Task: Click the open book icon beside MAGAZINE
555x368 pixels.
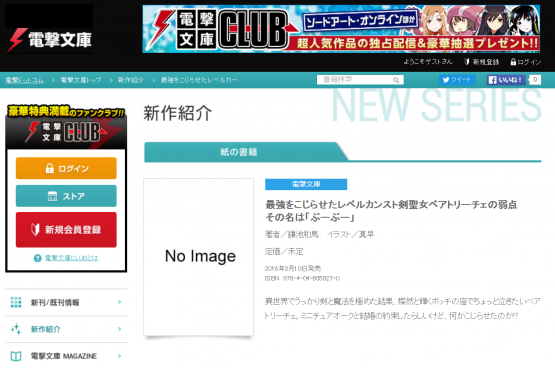Action: [16, 356]
